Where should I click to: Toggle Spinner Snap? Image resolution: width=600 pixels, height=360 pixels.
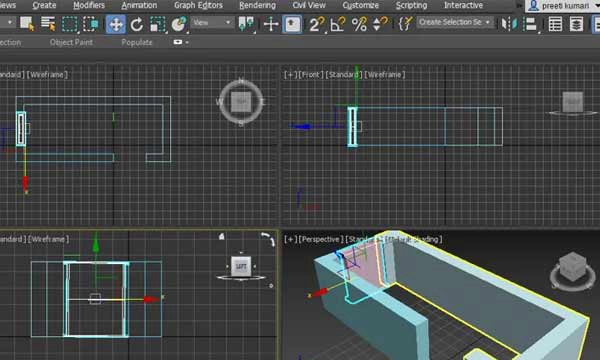coord(380,24)
